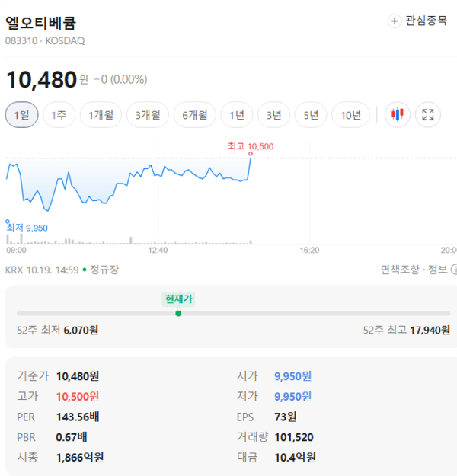
Task: Select the 10년 period tab
Action: 350,115
